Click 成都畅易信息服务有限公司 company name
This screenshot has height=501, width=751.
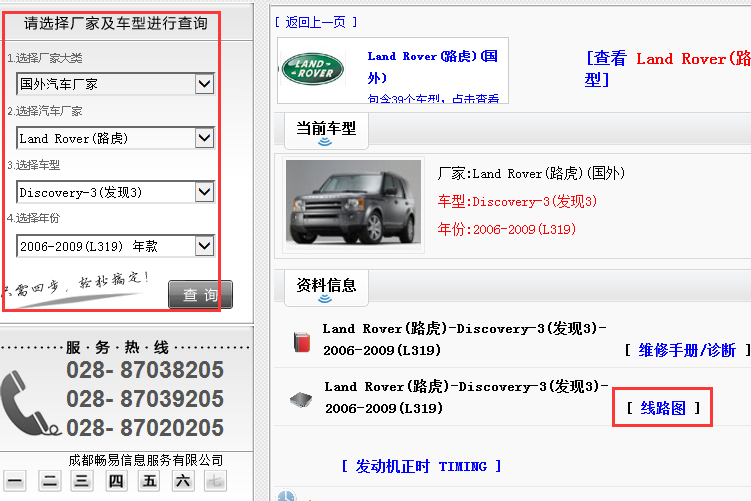click(x=146, y=460)
